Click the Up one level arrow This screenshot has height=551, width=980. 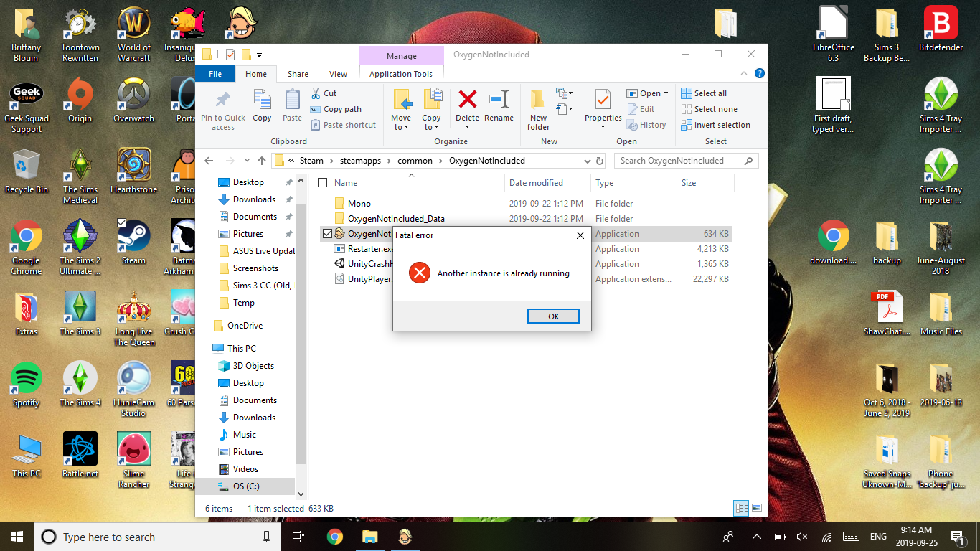pos(262,161)
